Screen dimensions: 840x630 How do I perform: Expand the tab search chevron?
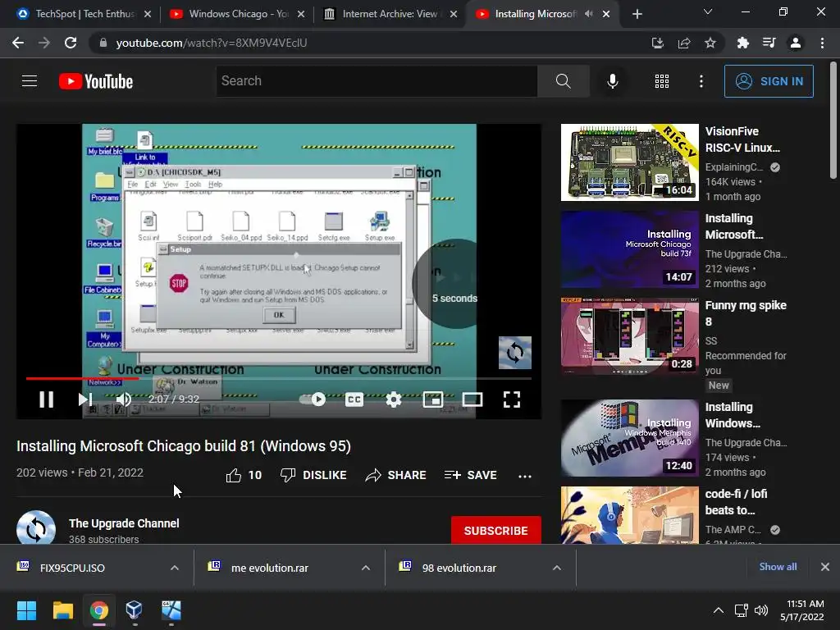click(708, 11)
